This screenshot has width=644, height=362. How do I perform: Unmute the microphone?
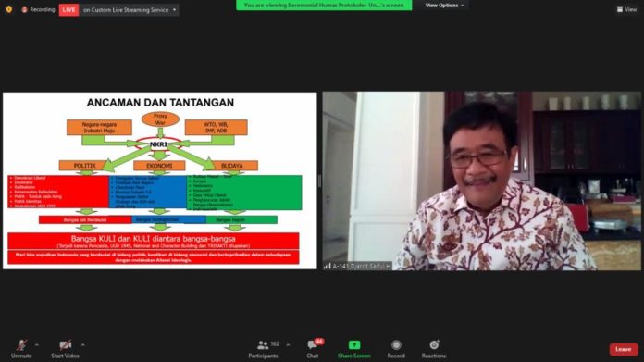pyautogui.click(x=21, y=349)
